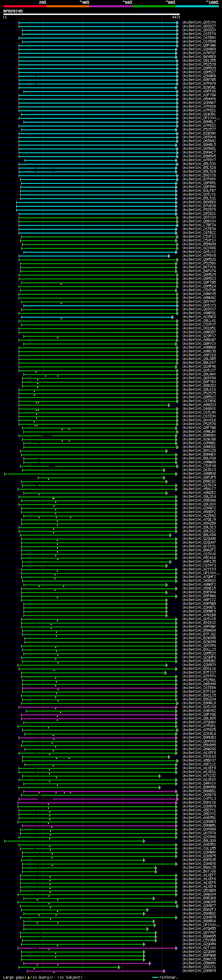Open hit UniRef100_Q05JY0
This screenshot has height=980, width=222.
(x=199, y=23)
